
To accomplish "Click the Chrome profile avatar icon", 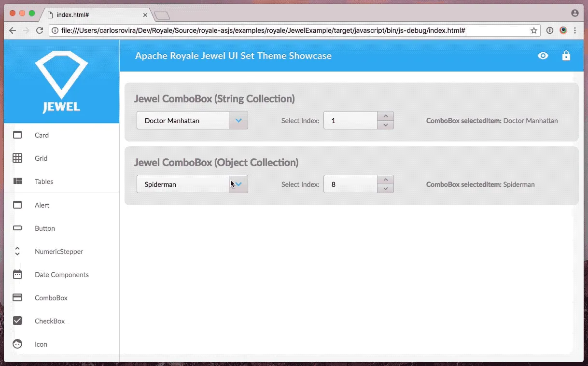I will [x=575, y=13].
